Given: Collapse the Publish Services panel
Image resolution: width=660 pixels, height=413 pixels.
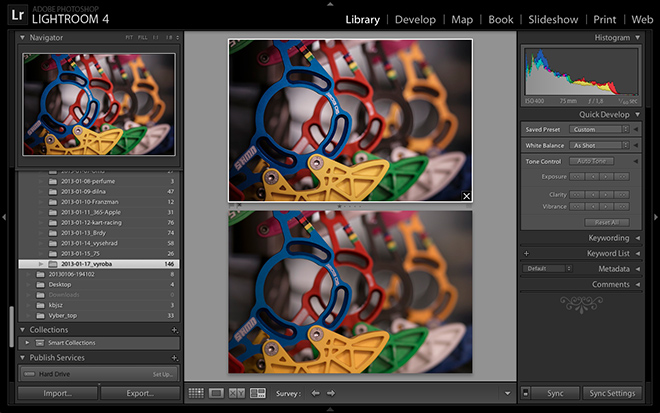Looking at the screenshot, I should tap(22, 357).
